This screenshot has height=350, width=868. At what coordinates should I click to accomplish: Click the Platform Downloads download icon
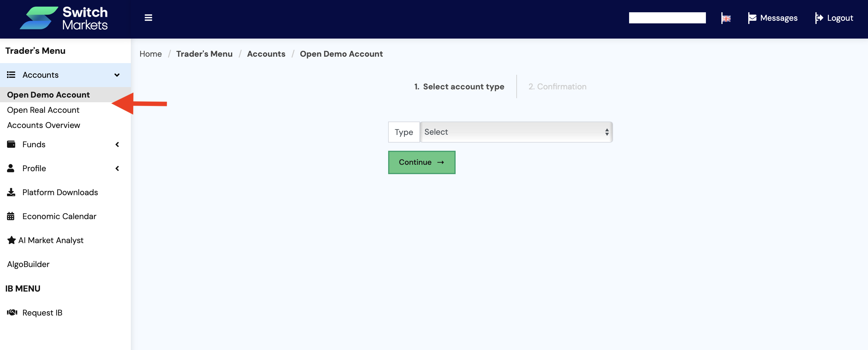(11, 192)
